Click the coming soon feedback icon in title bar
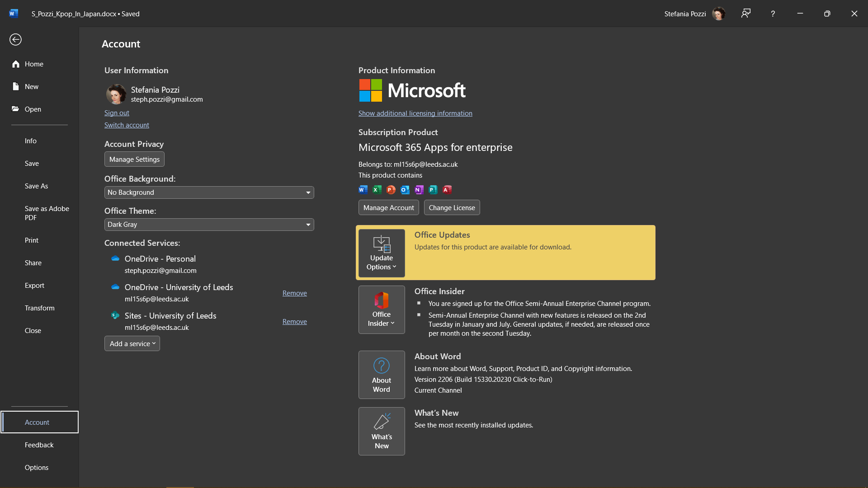The width and height of the screenshot is (868, 488). pyautogui.click(x=746, y=14)
